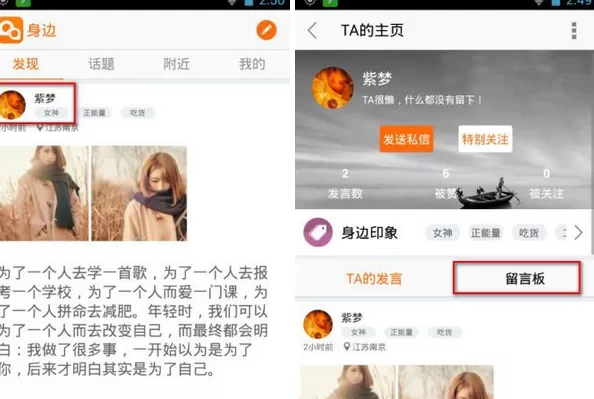Tap the purple tag icon beside 身边印象

pos(318,232)
